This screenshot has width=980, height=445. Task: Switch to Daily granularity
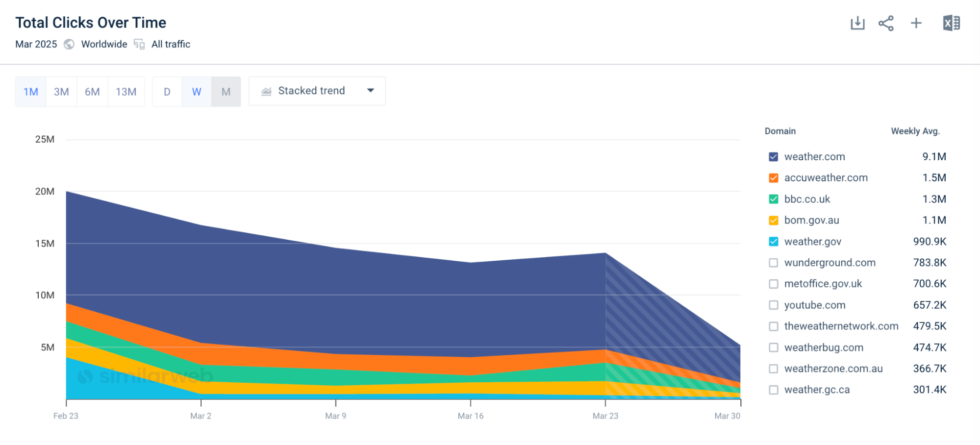point(167,91)
